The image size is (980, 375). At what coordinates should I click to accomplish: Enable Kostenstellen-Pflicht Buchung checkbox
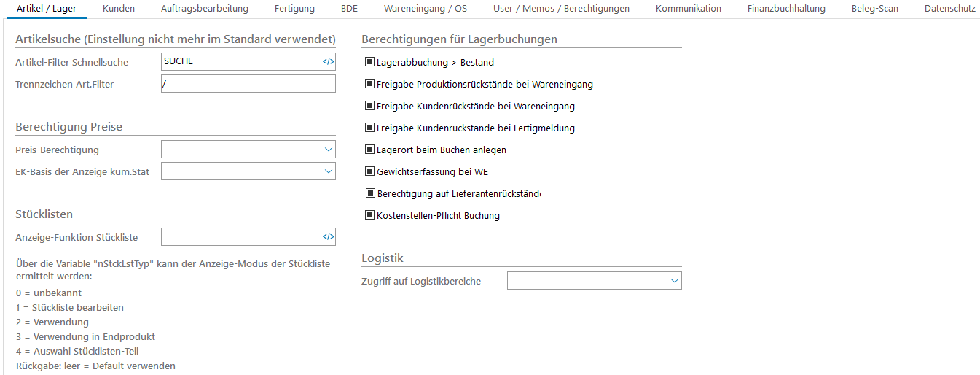coord(369,216)
